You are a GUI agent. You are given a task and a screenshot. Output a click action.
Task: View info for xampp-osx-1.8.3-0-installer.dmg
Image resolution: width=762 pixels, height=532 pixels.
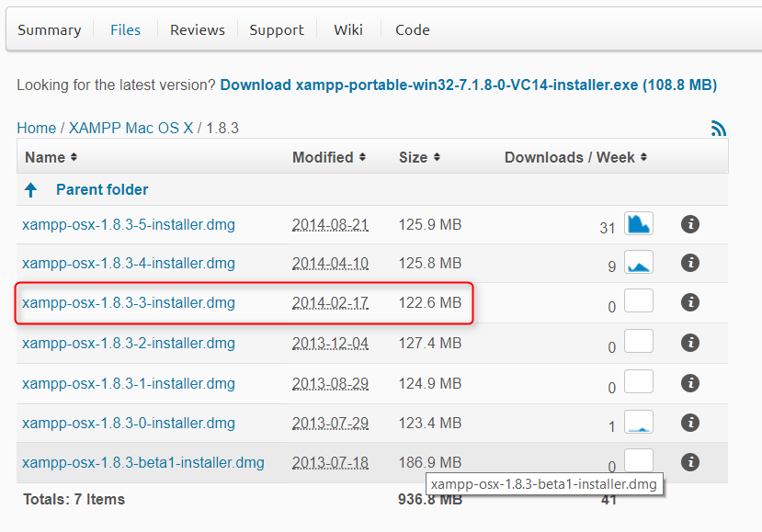point(690,423)
